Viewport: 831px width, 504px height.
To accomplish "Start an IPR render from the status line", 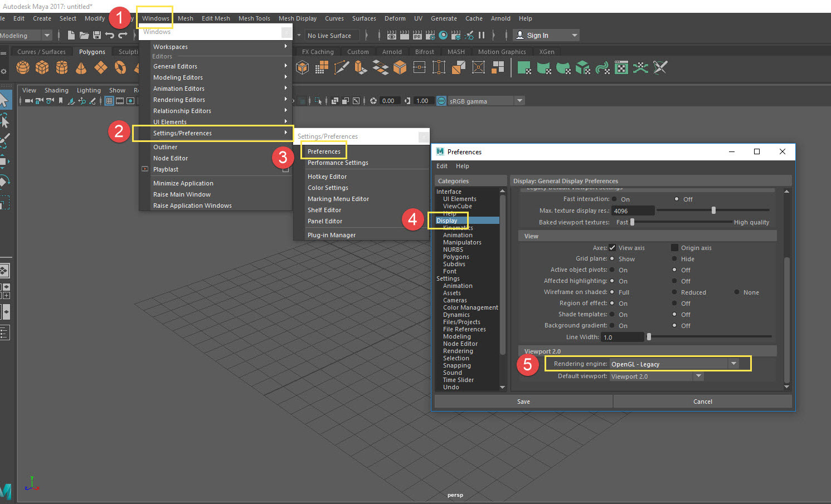I will click(417, 35).
